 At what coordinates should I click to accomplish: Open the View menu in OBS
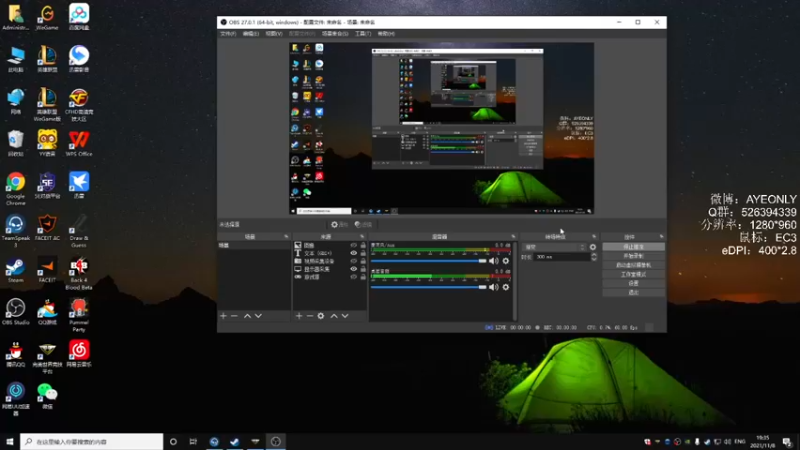pyautogui.click(x=274, y=34)
